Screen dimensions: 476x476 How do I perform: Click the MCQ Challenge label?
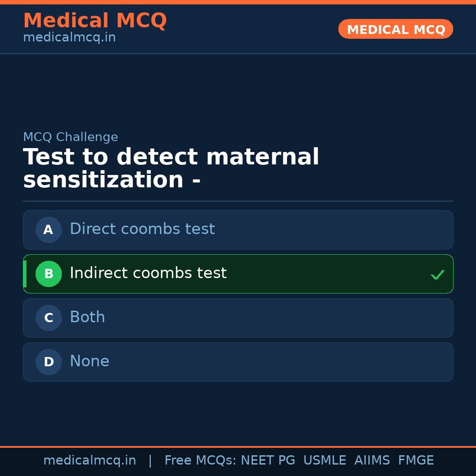point(71,137)
